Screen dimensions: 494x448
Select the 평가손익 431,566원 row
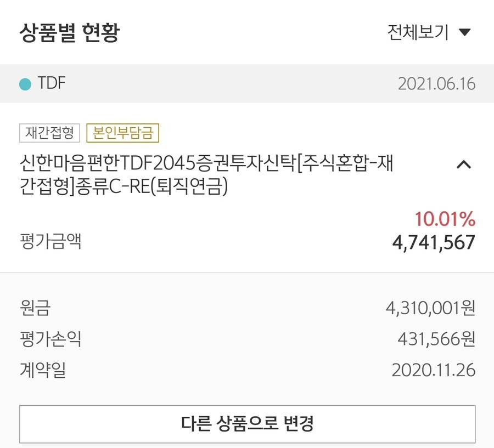(248, 339)
